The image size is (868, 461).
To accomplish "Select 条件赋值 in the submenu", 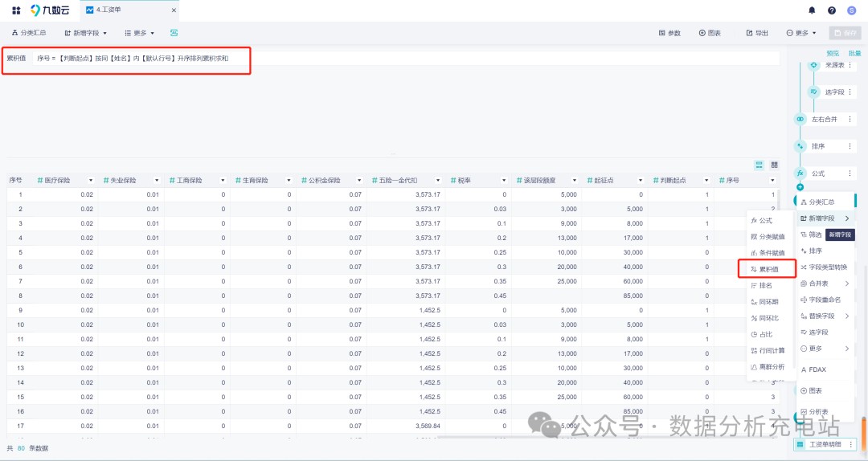I will pos(771,253).
